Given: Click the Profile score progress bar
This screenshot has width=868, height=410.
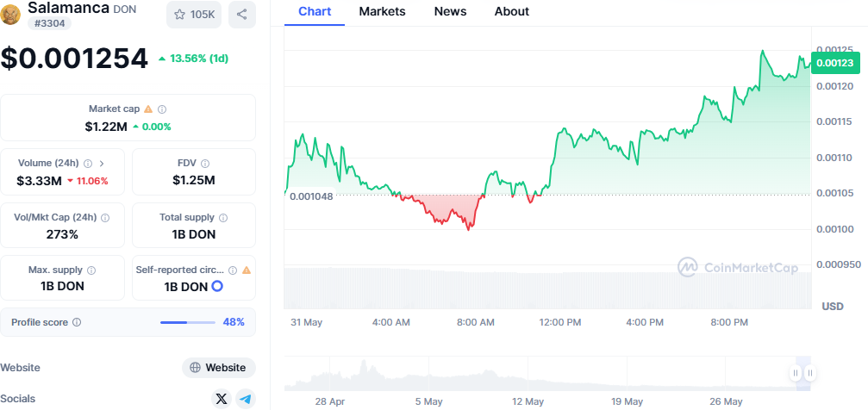Looking at the screenshot, I should 187,322.
